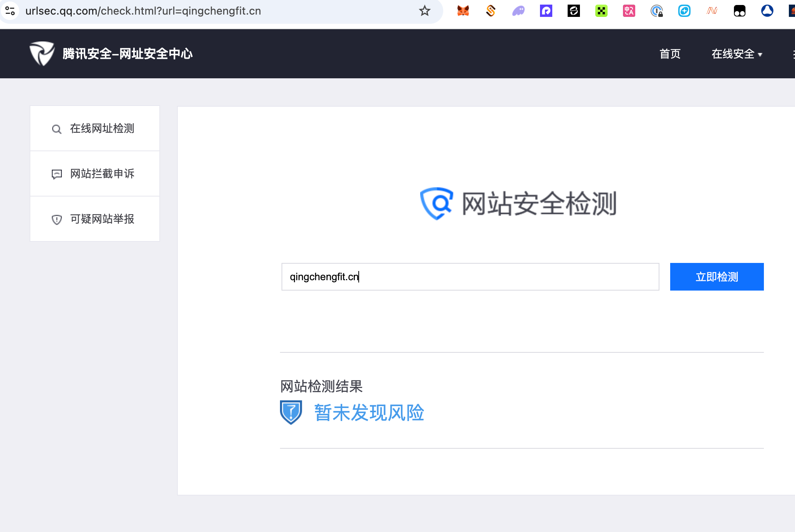The width and height of the screenshot is (795, 532).
Task: Expand the 在线安全 dropdown menu
Action: (737, 54)
